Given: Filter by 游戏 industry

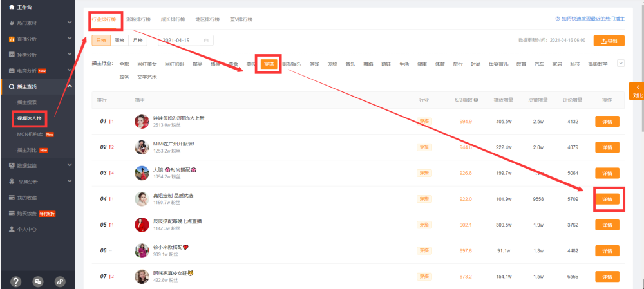Looking at the screenshot, I should (x=315, y=64).
